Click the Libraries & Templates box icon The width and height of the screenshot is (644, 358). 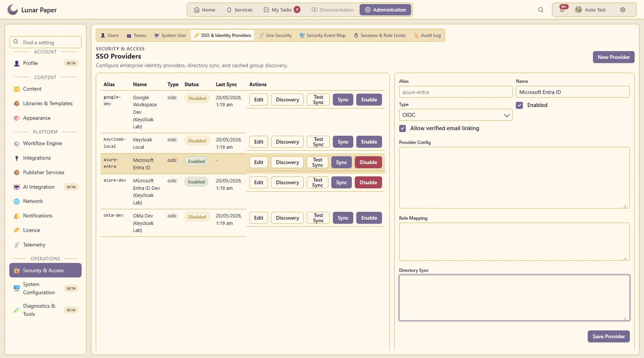pyautogui.click(x=17, y=104)
